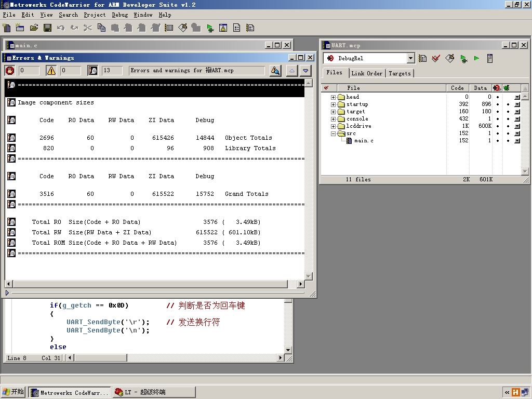Switch to LT - 超级终端 taskbar button
The width and height of the screenshot is (532, 399).
click(154, 392)
